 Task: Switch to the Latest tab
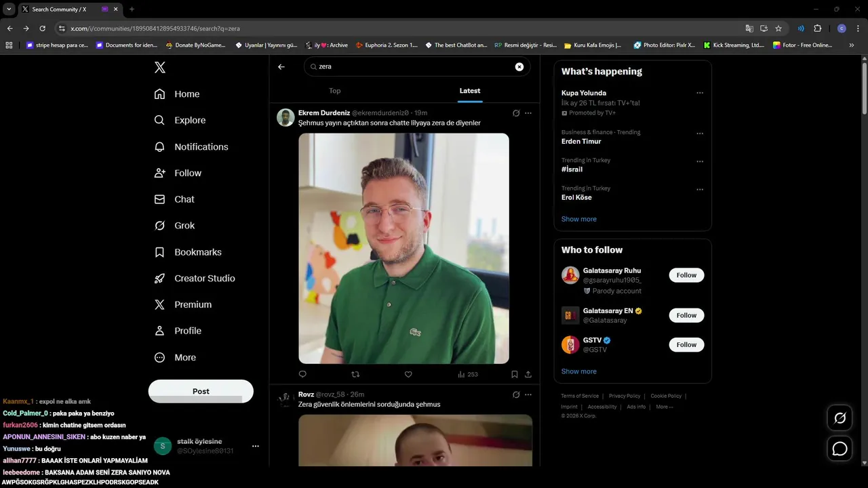(x=470, y=91)
